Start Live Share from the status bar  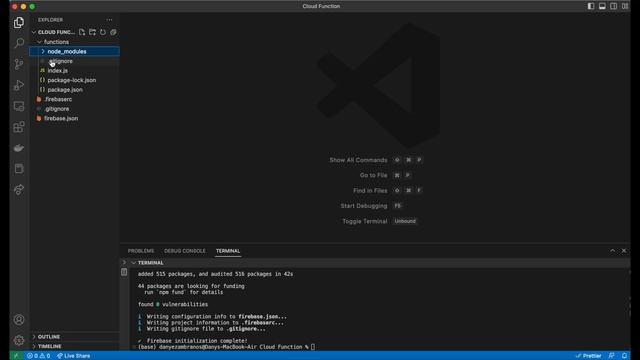coord(73,356)
